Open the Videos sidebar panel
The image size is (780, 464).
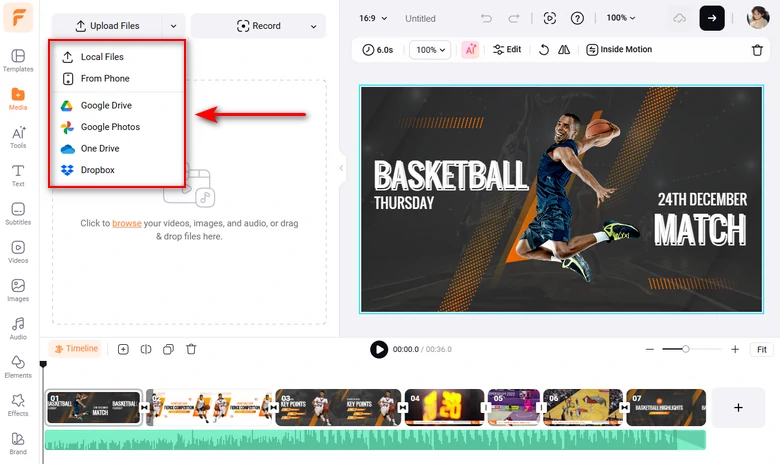pyautogui.click(x=18, y=252)
